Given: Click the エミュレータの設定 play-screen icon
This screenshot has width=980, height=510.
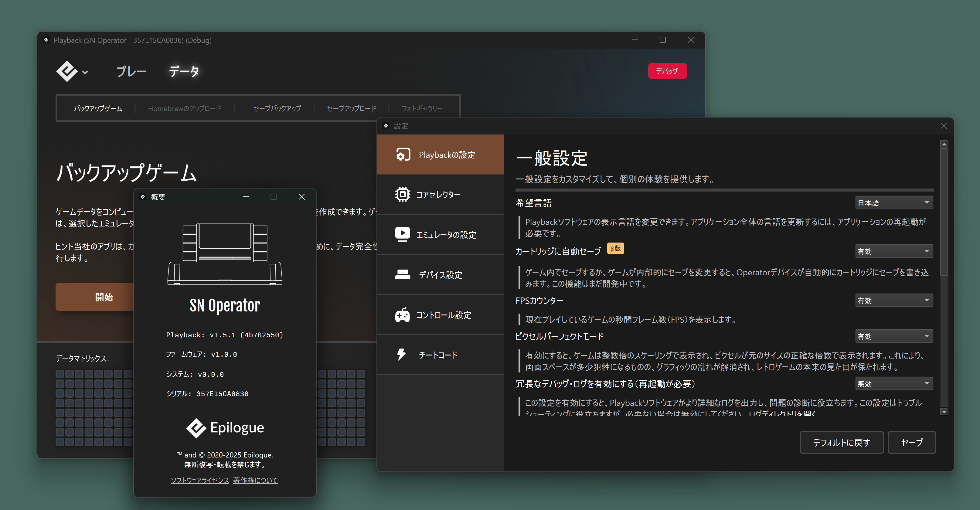Looking at the screenshot, I should tap(403, 234).
